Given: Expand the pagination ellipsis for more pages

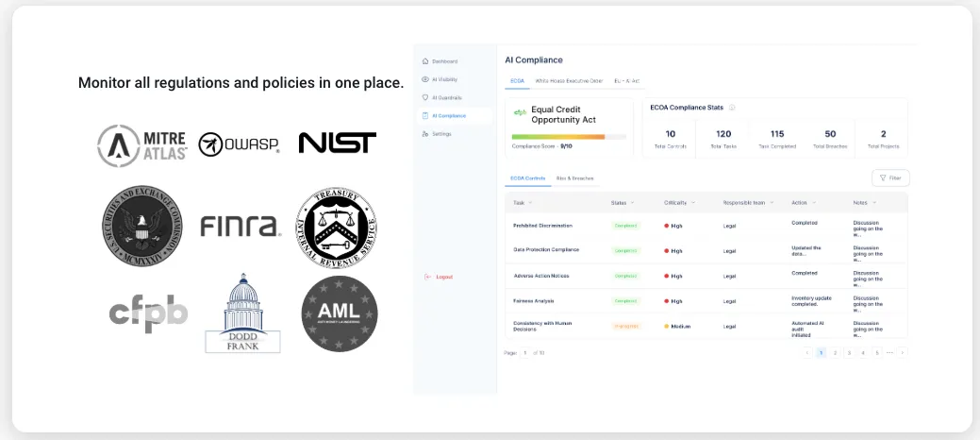Looking at the screenshot, I should click(889, 353).
